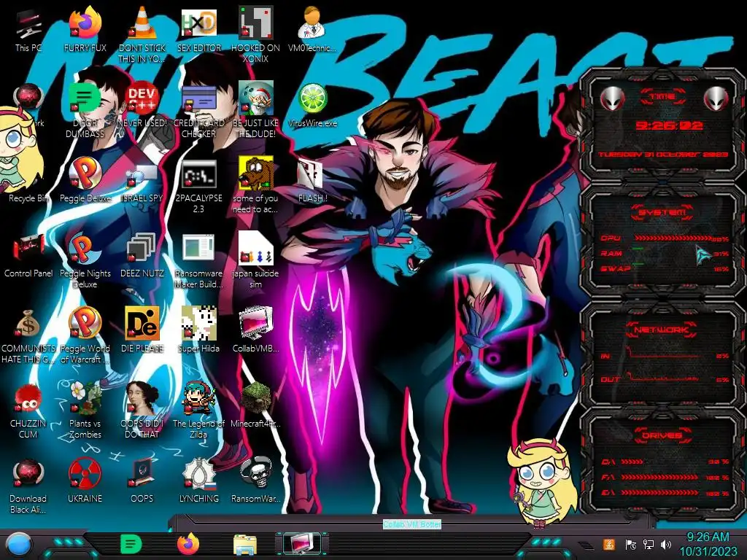This screenshot has height=560, width=747.
Task: Select the dog icon 'some of you need to ac...'
Action: click(x=256, y=184)
